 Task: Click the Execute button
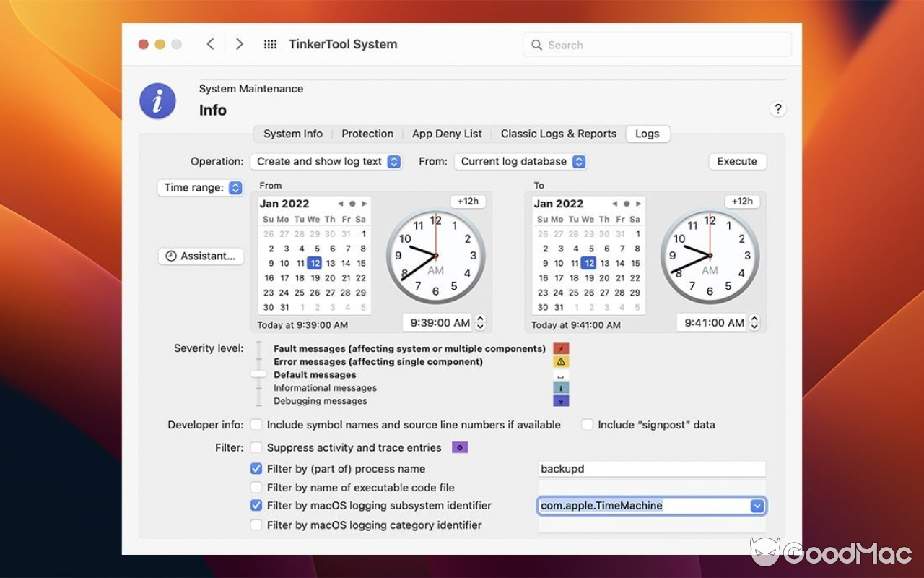(x=737, y=161)
